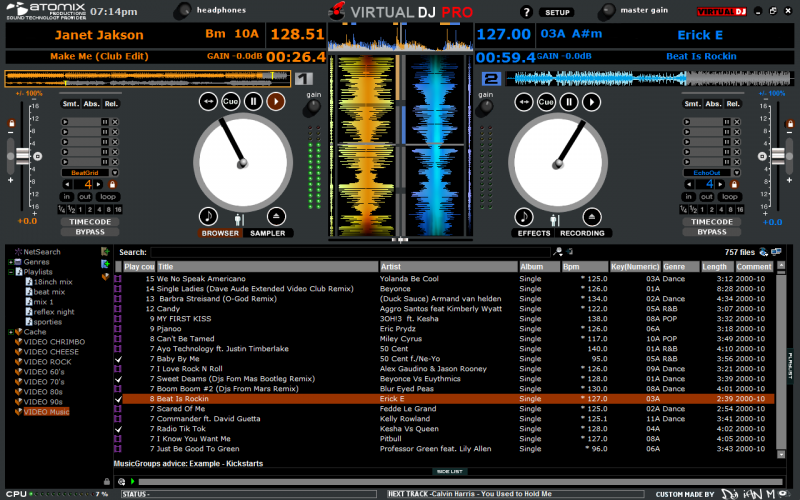Toggle the deck 2 pitch lock icon
This screenshot has width=800, height=500.
(x=790, y=123)
